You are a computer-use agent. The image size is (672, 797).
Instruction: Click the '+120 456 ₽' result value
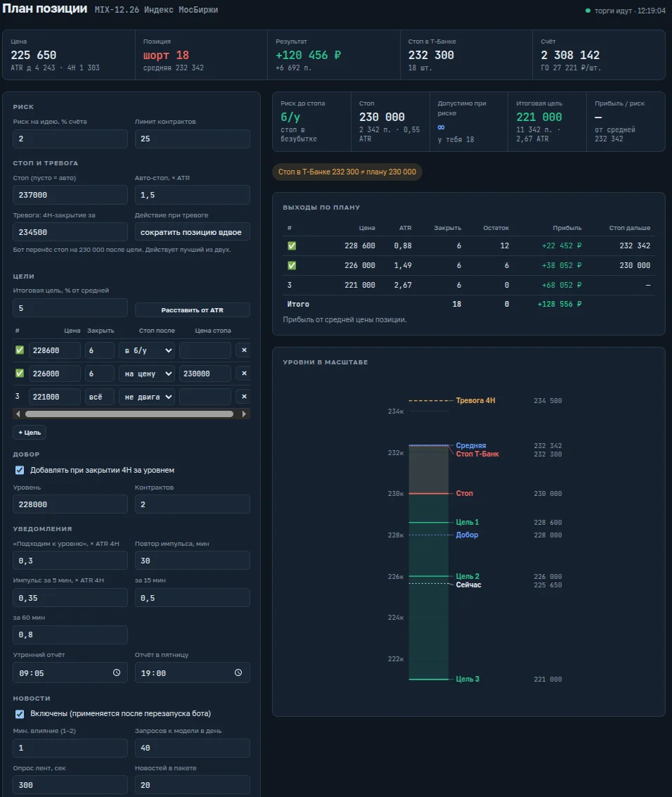click(309, 55)
